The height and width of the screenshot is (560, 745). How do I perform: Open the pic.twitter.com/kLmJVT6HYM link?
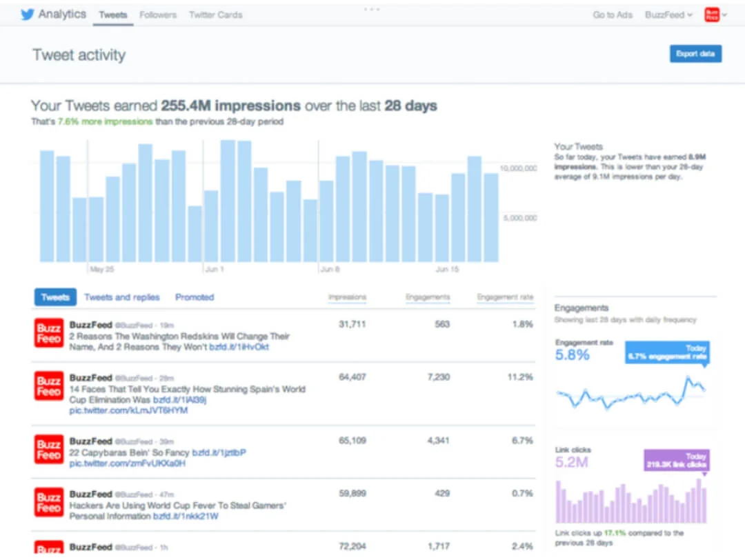click(129, 410)
